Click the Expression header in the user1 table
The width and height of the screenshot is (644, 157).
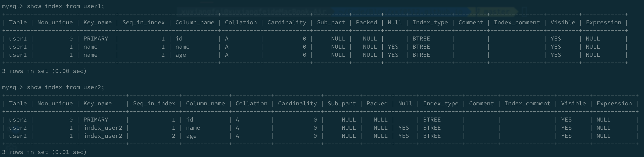point(603,23)
